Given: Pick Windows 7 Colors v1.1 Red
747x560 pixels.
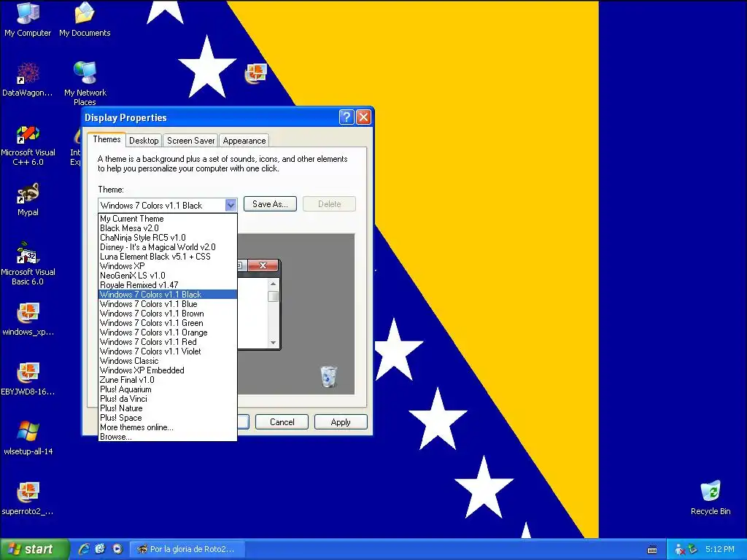Looking at the screenshot, I should point(167,342).
